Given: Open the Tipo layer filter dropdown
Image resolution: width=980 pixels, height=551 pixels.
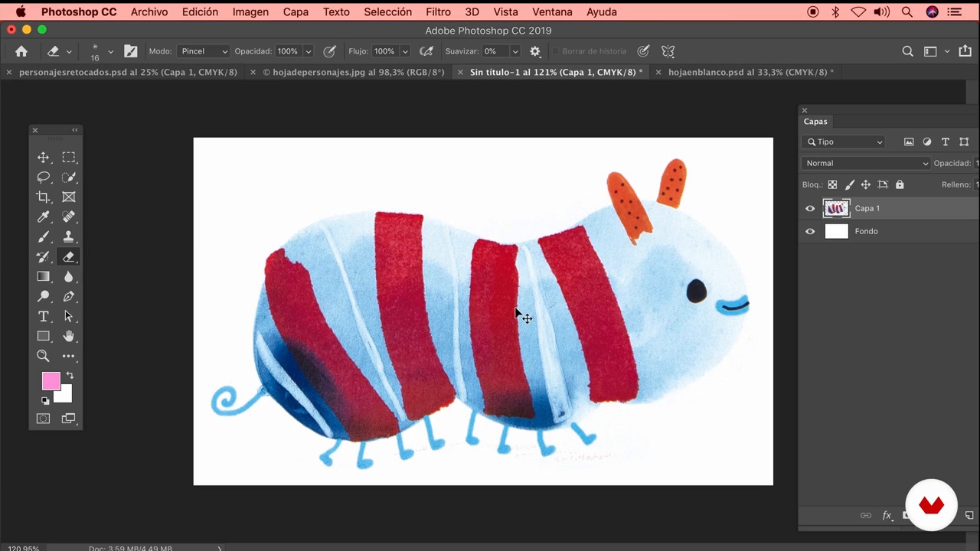Looking at the screenshot, I should (843, 142).
